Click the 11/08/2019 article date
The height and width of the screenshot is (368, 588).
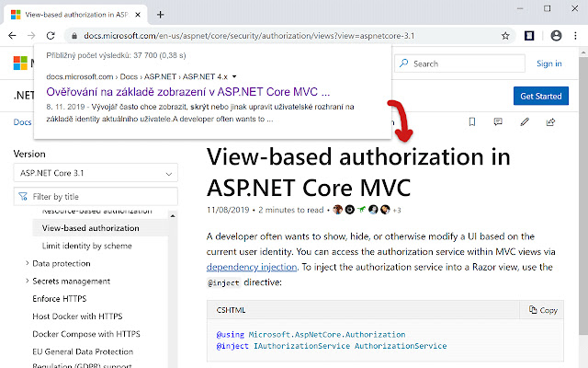tap(228, 210)
